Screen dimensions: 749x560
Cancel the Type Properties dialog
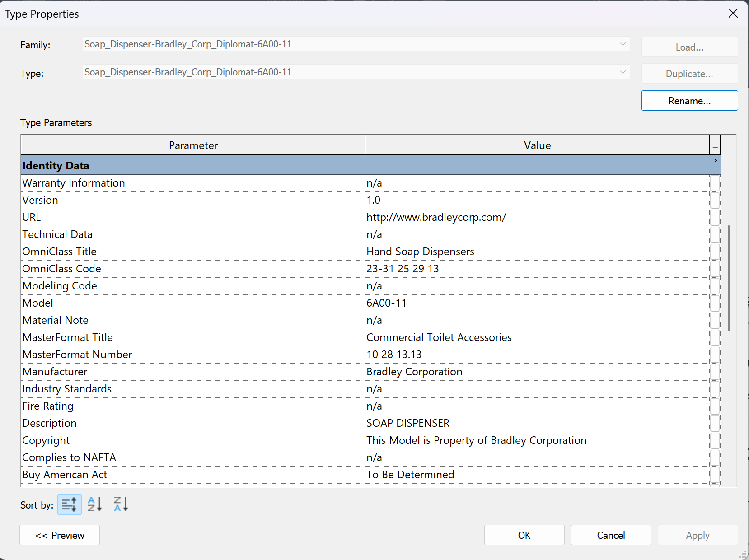(611, 535)
